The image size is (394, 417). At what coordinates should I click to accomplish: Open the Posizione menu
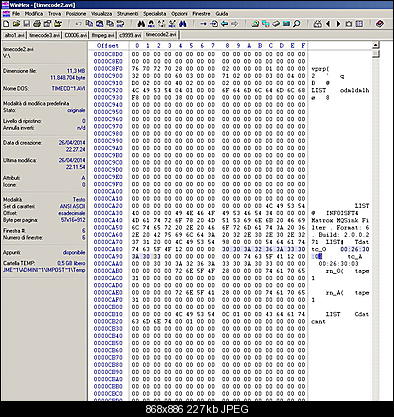76,14
